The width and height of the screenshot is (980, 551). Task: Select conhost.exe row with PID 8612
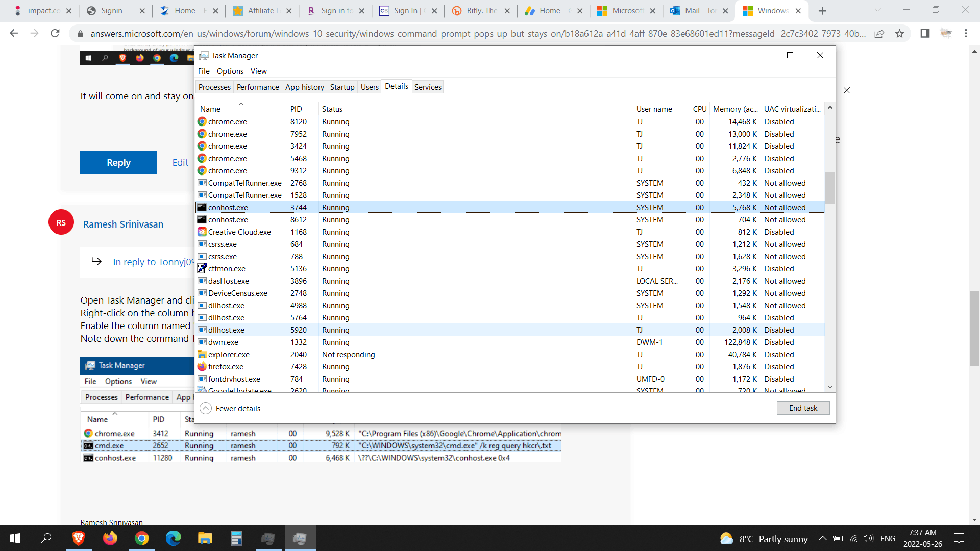[x=510, y=220]
